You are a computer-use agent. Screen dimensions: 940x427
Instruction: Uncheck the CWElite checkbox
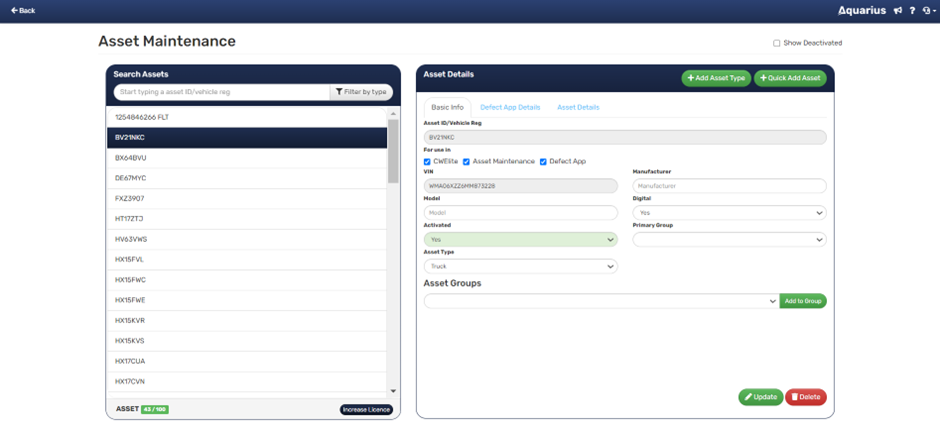coord(428,161)
